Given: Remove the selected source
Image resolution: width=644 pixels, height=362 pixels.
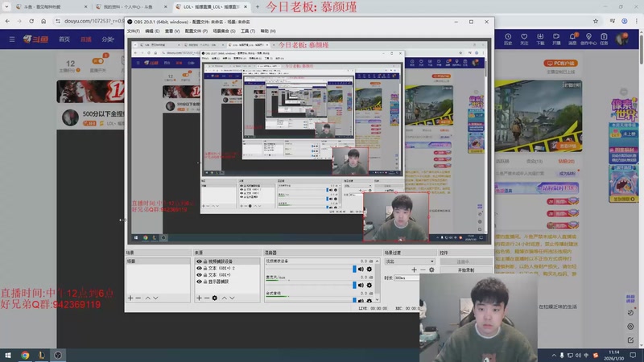Looking at the screenshot, I should [207, 298].
